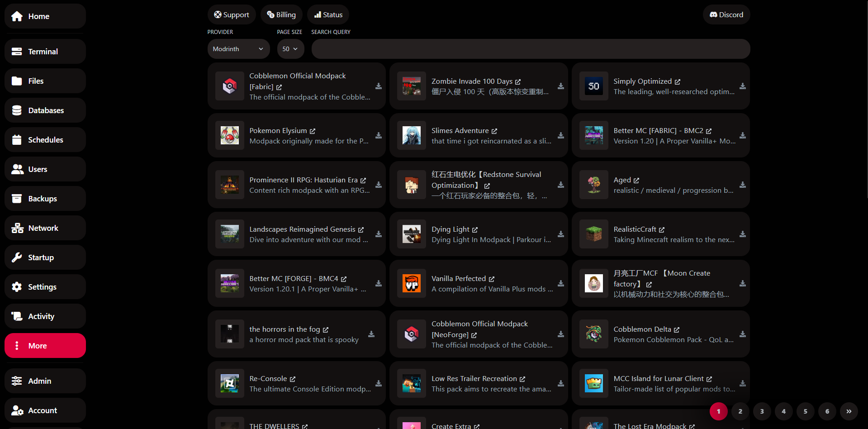The height and width of the screenshot is (429, 868).
Task: Open external link for Vanilla Perfected
Action: pos(492,279)
